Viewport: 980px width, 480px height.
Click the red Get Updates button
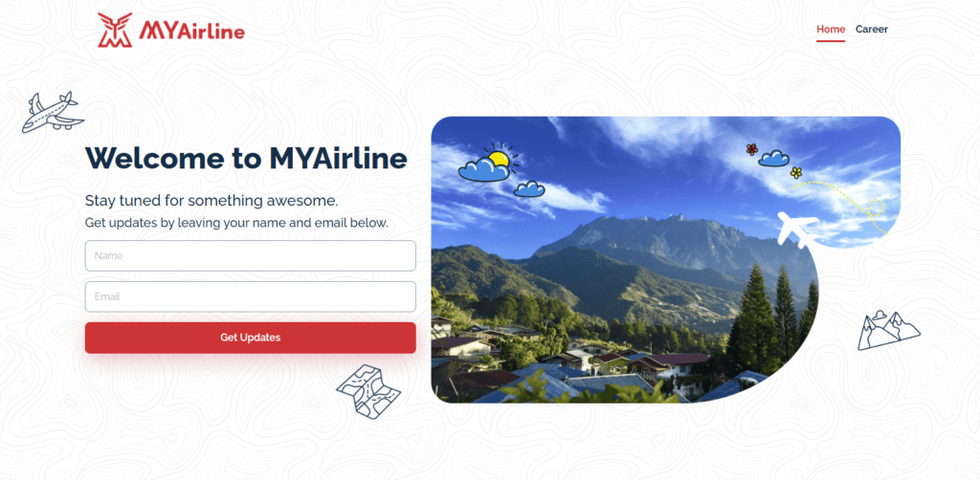251,338
